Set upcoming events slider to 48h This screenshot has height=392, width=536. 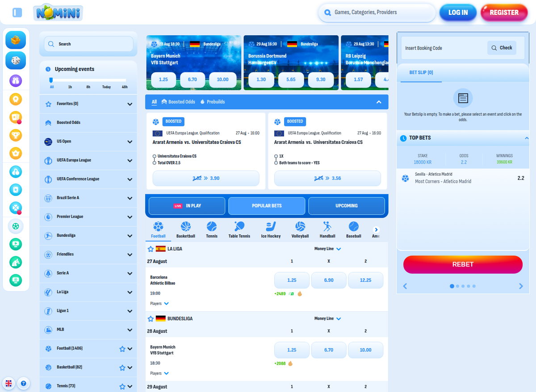click(125, 87)
